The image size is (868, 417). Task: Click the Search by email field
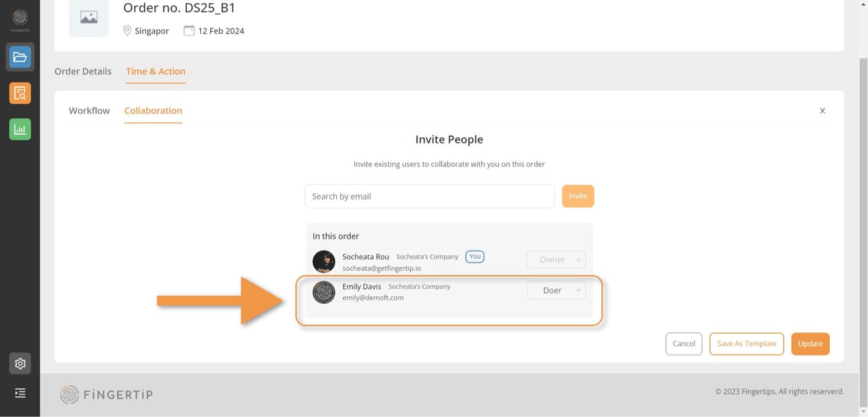(x=429, y=196)
